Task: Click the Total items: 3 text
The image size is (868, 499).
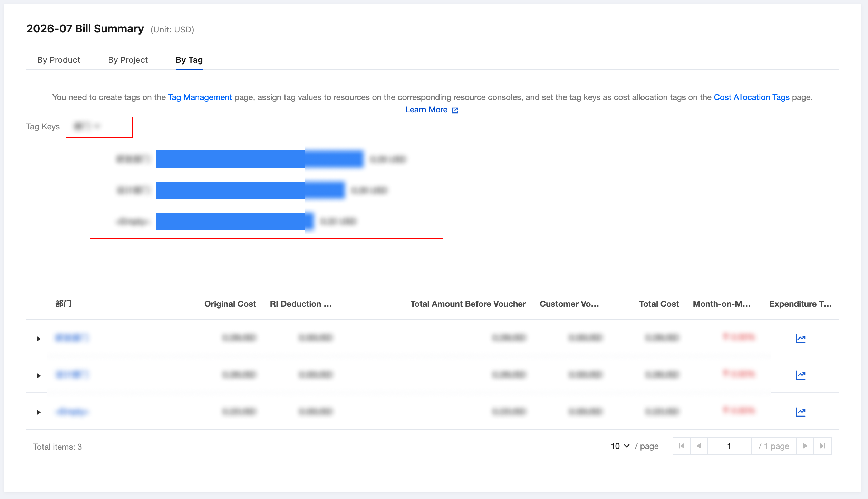Action: [x=57, y=447]
